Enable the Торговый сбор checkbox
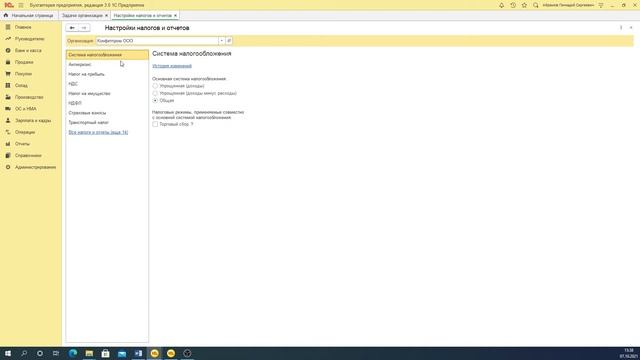Viewport: 640px width, 360px height. click(155, 124)
